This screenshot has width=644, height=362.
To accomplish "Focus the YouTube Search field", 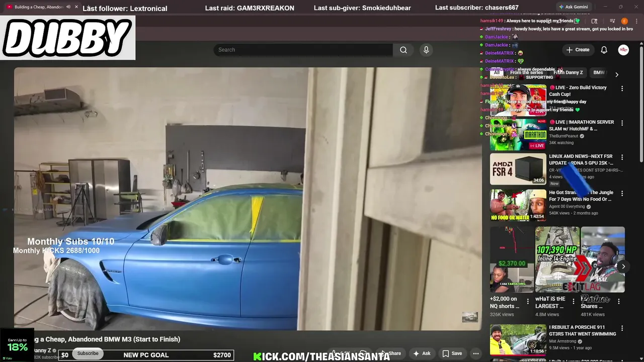I will pyautogui.click(x=303, y=50).
